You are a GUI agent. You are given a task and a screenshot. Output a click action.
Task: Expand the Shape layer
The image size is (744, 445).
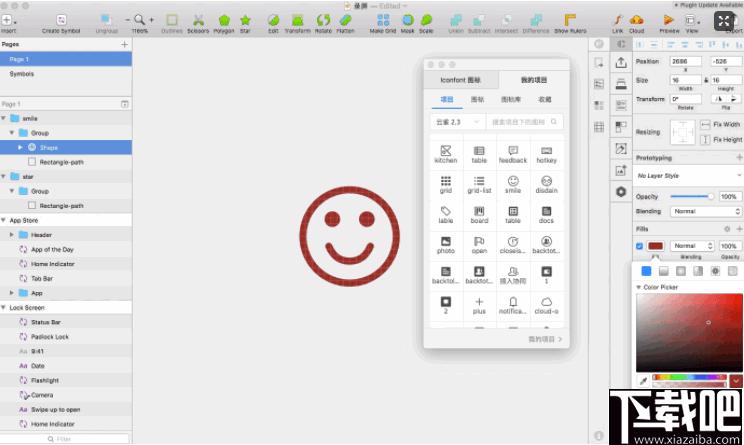click(x=20, y=148)
